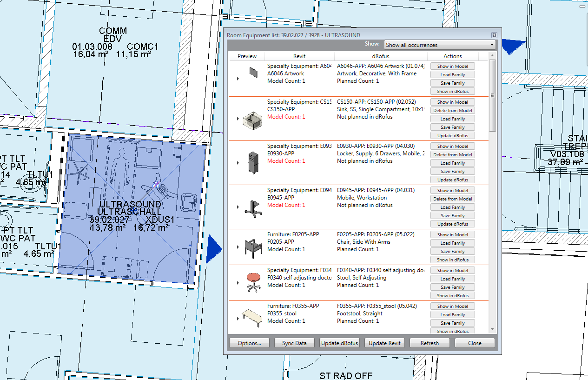Click the equipment list scrollbar down arrow
Image resolution: width=588 pixels, height=380 pixels.
coord(492,329)
